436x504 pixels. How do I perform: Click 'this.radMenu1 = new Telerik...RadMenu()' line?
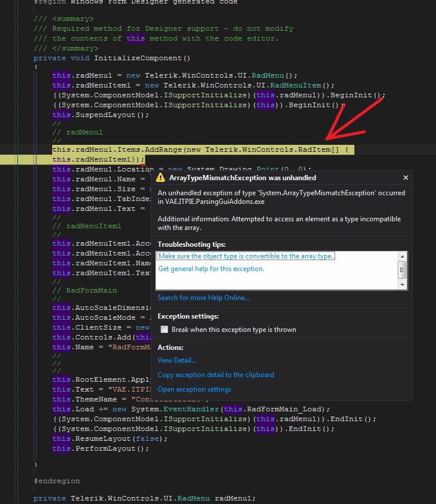175,75
